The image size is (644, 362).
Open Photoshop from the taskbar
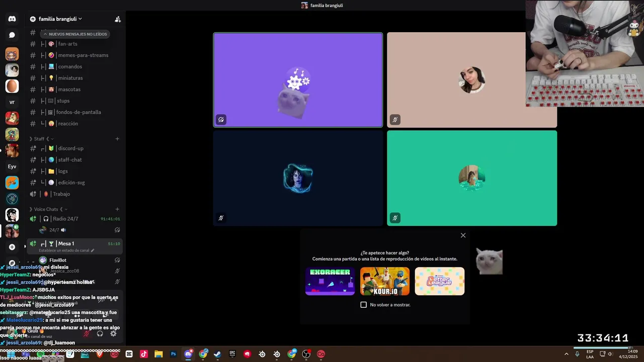coord(173,354)
